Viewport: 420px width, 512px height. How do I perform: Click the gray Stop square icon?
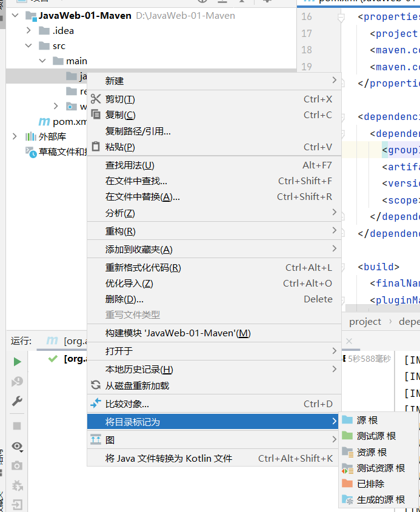[17, 426]
